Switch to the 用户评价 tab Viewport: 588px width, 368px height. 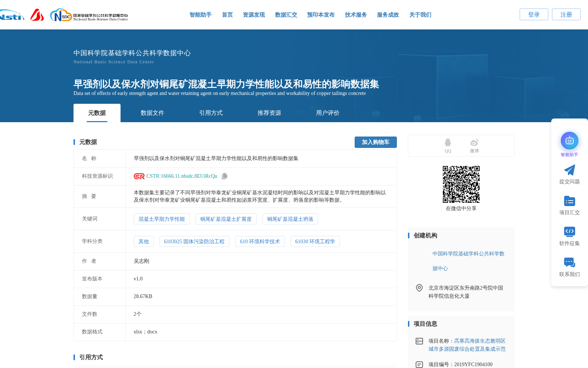pyautogui.click(x=328, y=113)
